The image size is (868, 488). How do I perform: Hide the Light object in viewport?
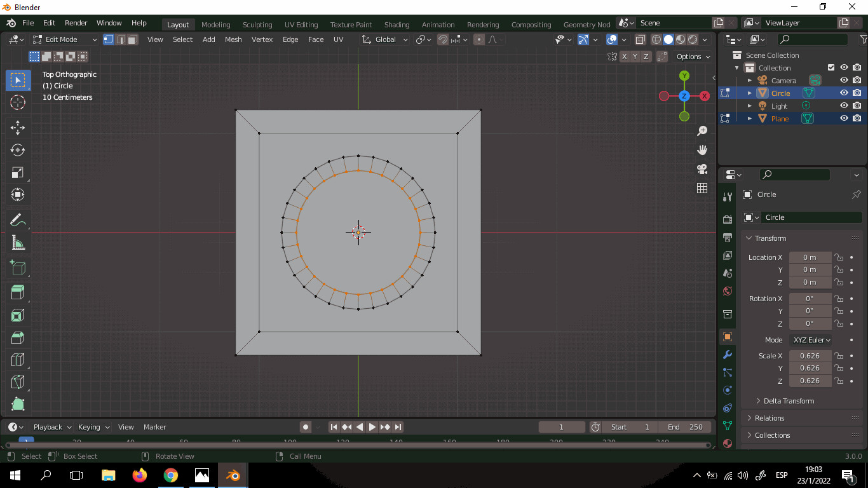pos(844,106)
